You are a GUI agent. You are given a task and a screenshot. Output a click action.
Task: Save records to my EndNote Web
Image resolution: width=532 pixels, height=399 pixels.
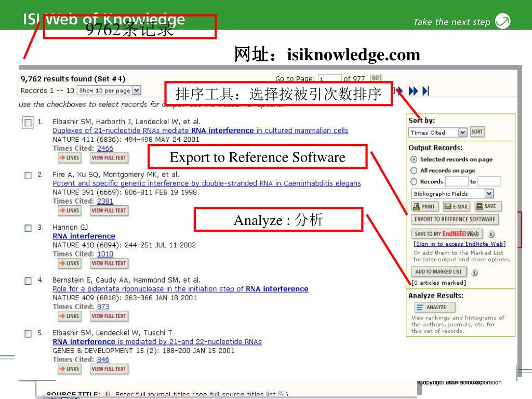(447, 234)
